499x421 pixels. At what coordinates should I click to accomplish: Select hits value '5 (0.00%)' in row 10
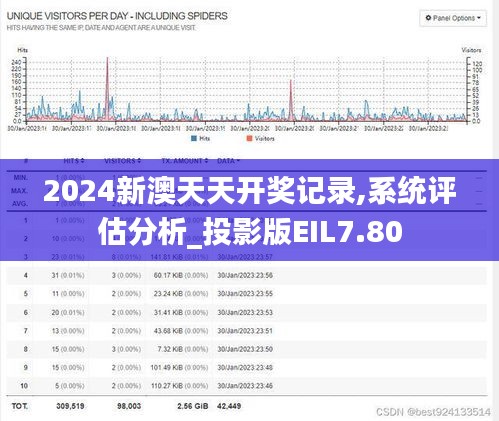69,386
